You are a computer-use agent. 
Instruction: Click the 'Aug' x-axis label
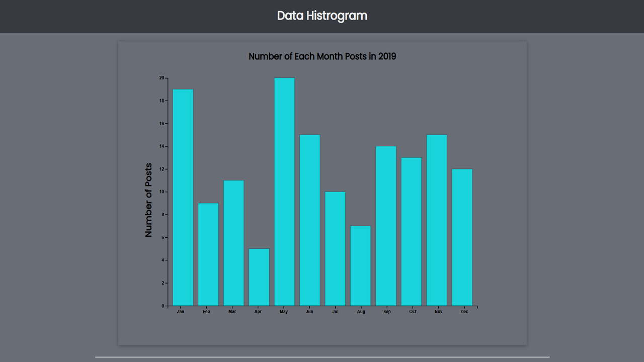click(x=361, y=312)
